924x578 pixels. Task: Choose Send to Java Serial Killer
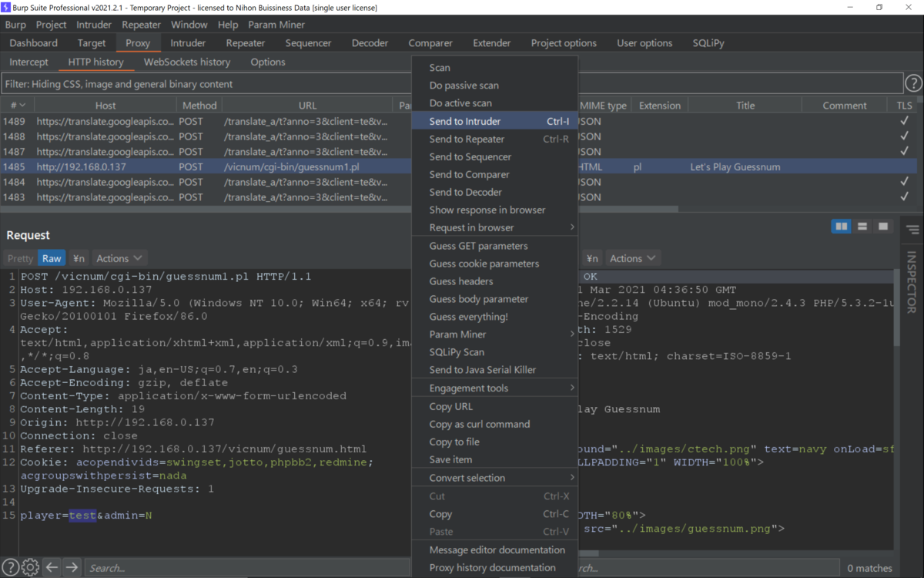tap(494, 370)
